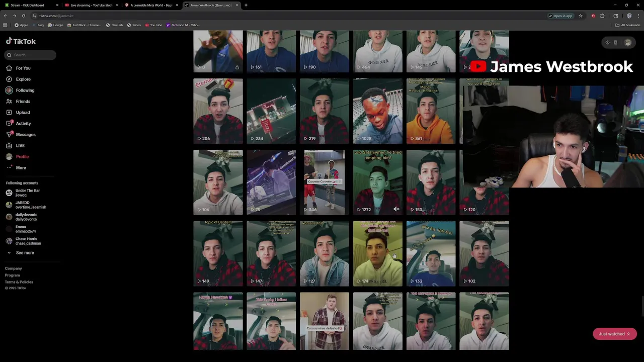This screenshot has width=644, height=362.
Task: Open the Bing bookmark
Action: [x=38, y=25]
